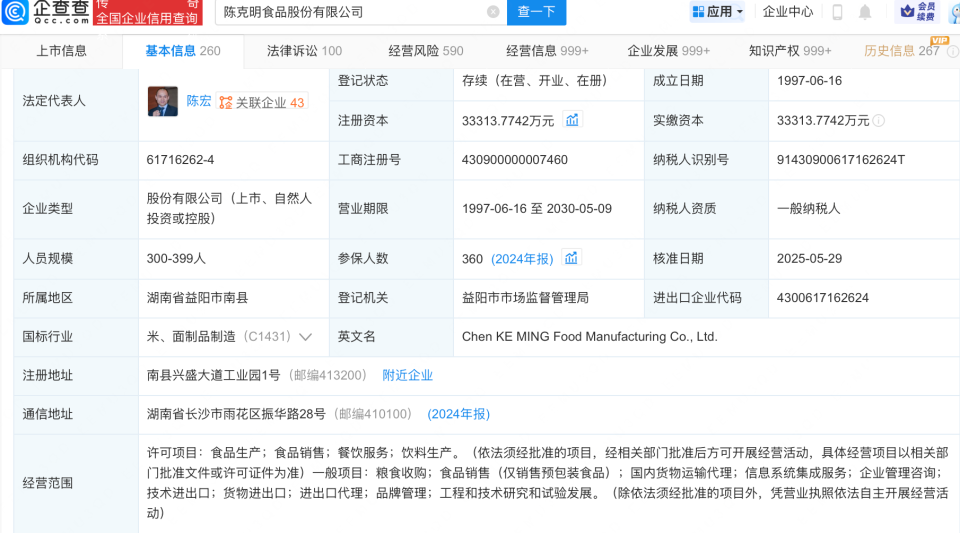Go to the 经营信息 999+ tab

547,51
